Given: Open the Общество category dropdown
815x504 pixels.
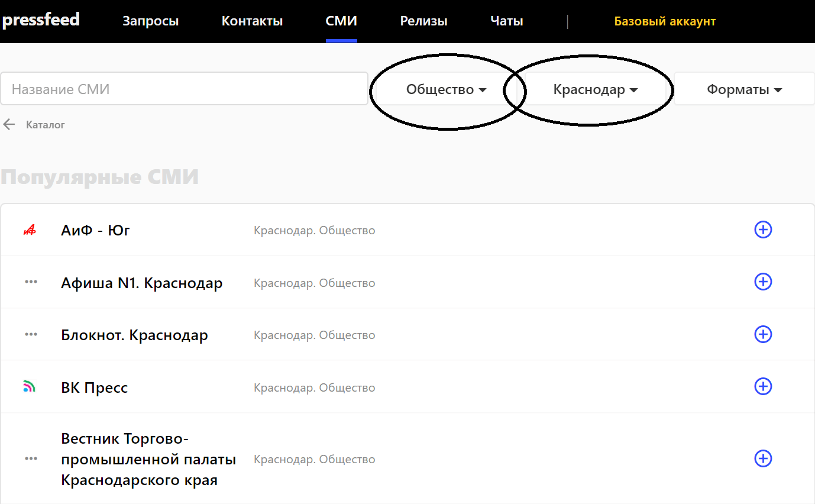Looking at the screenshot, I should [446, 89].
